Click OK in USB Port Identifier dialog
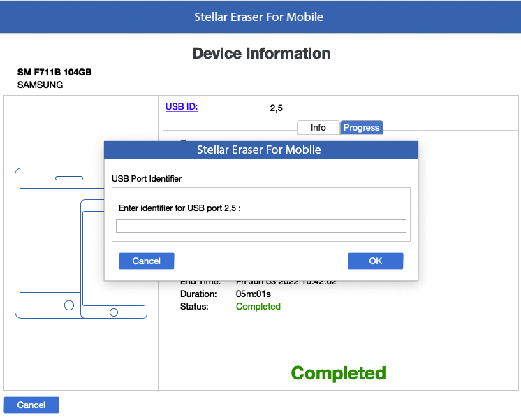The image size is (521, 420). 376,261
